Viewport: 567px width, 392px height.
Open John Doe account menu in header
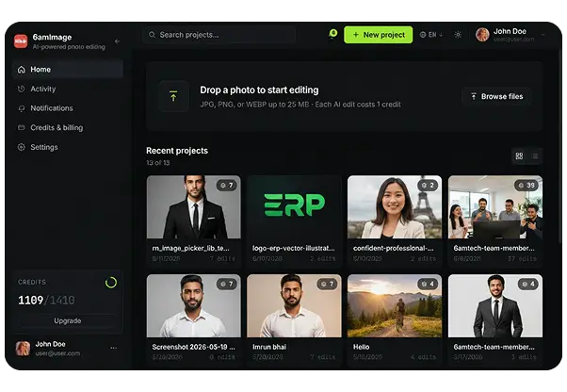click(510, 35)
